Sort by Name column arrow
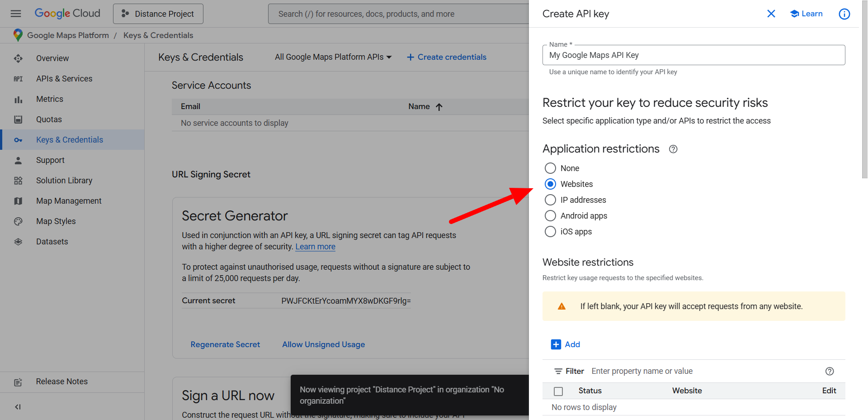Image resolution: width=868 pixels, height=420 pixels. click(439, 107)
